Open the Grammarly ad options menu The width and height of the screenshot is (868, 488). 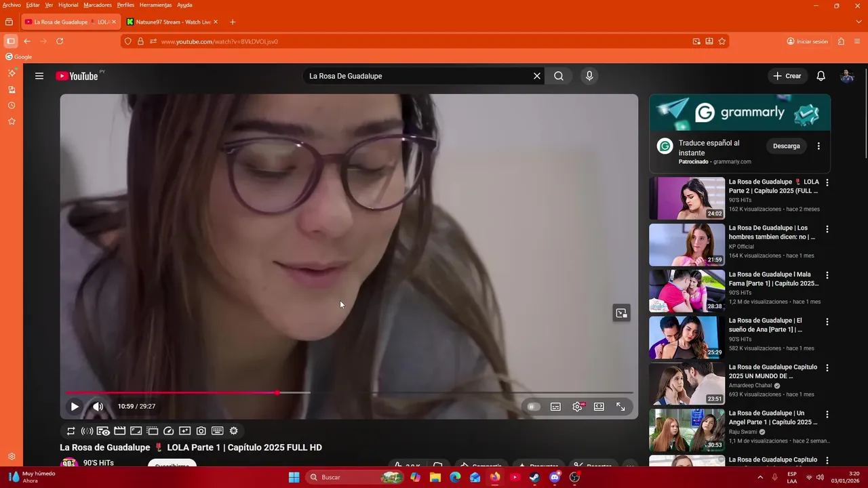[818, 146]
